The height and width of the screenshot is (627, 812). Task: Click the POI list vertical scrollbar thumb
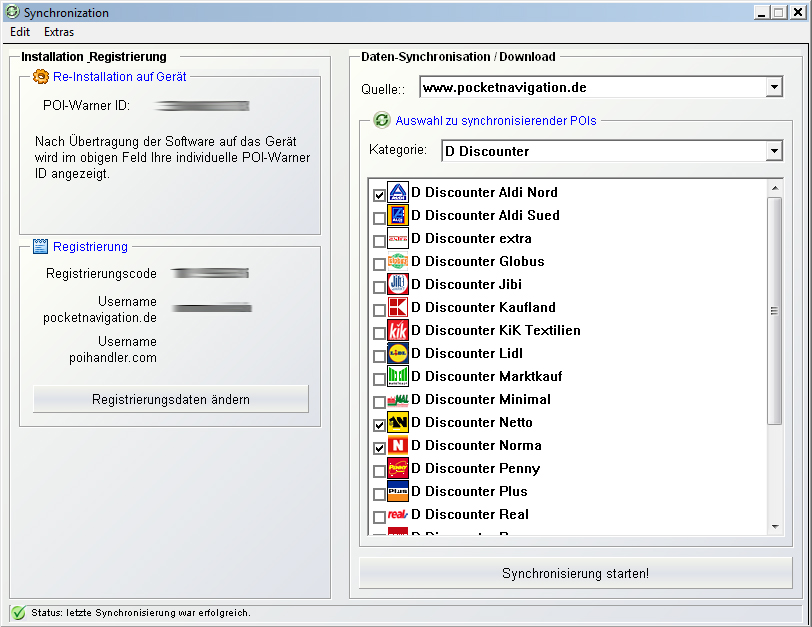(774, 310)
